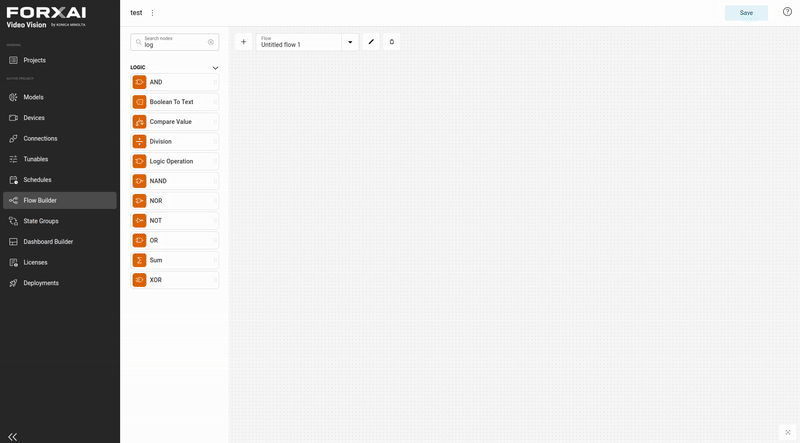Screen dimensions: 800x443
Task: Select the Division node
Action: 174,141
